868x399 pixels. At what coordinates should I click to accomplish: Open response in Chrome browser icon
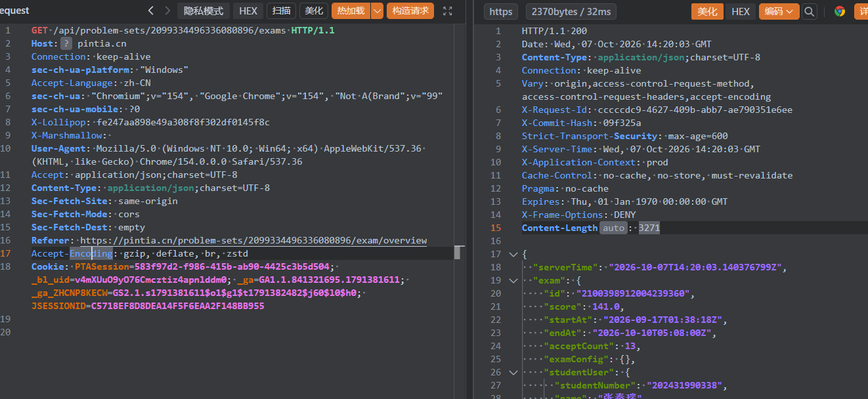click(840, 11)
